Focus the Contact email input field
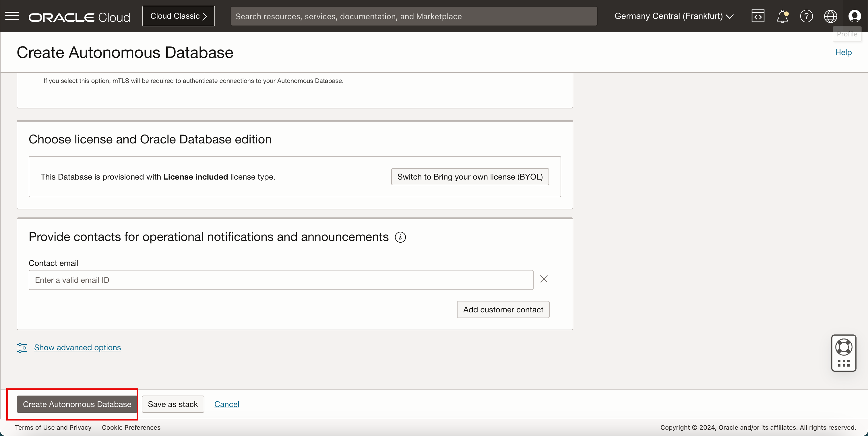This screenshot has width=868, height=436. point(281,280)
